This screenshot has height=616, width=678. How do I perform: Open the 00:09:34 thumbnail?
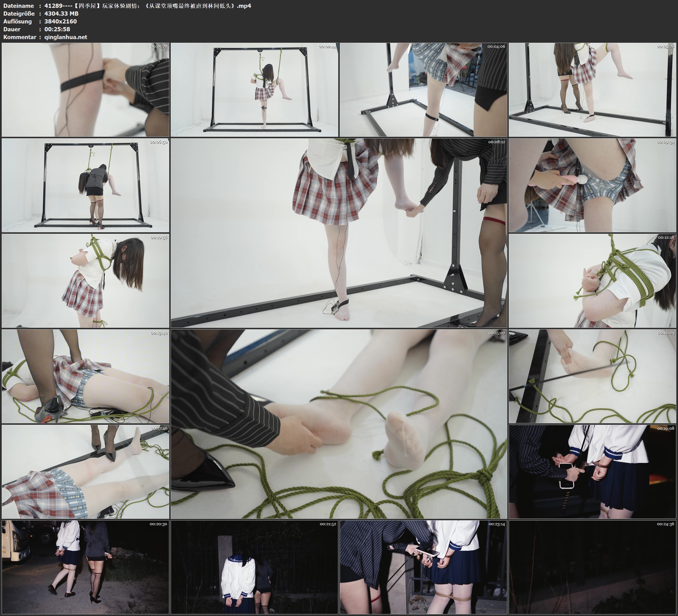593,185
